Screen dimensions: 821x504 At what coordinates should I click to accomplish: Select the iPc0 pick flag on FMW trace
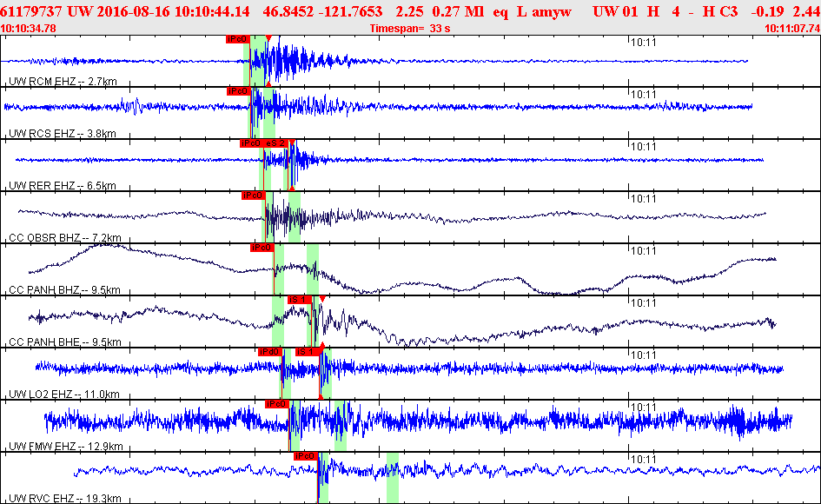pos(277,404)
